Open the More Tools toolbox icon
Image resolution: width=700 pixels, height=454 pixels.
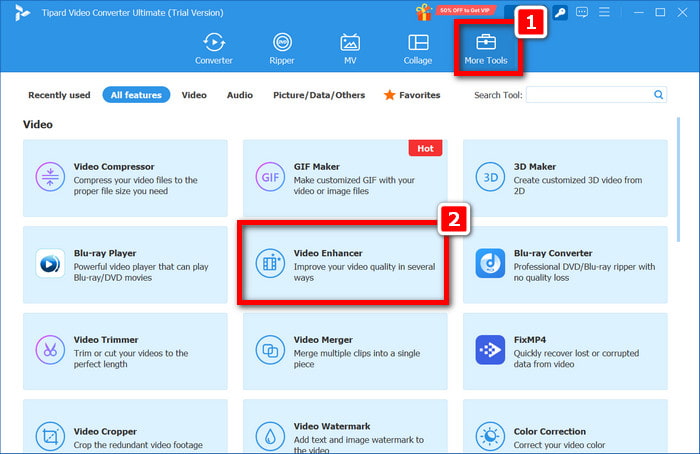[x=486, y=43]
